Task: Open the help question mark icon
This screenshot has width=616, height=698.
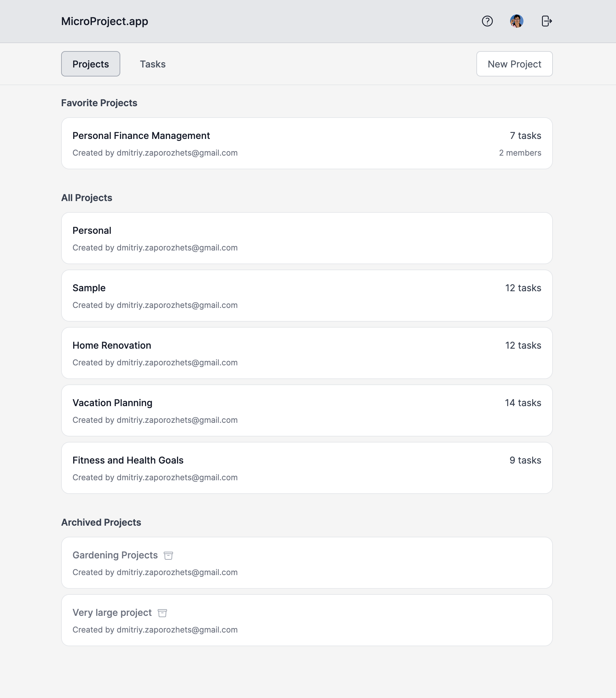Action: tap(487, 21)
